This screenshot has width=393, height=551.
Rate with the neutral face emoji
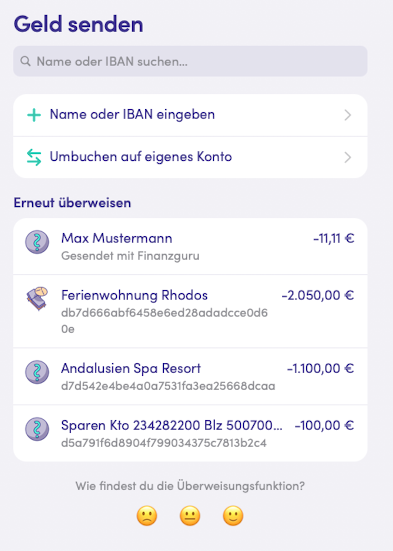click(x=190, y=516)
